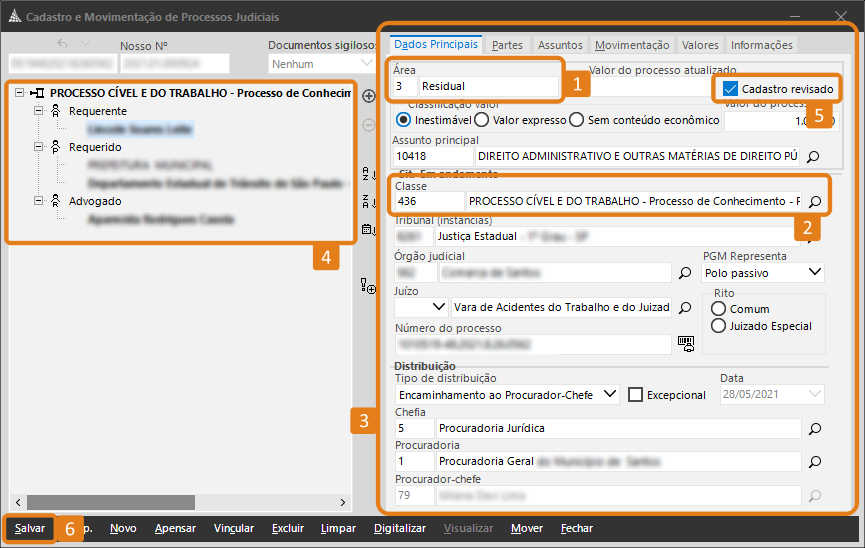
Task: Enable the Excepcional checkbox
Action: 635,395
